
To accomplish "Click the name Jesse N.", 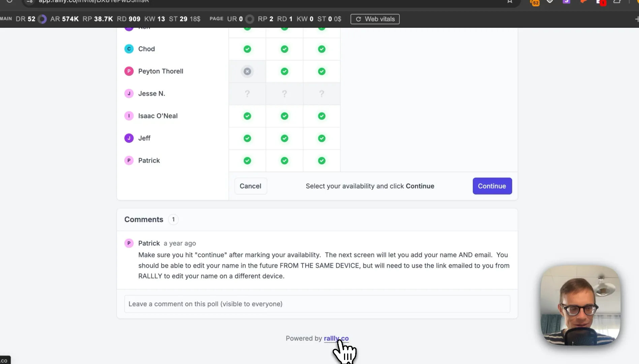I will pyautogui.click(x=152, y=93).
